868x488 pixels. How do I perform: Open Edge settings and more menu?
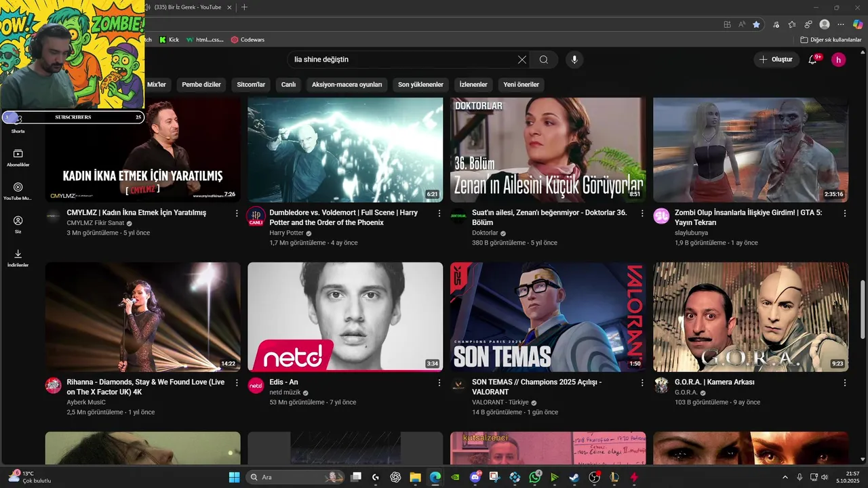(841, 24)
